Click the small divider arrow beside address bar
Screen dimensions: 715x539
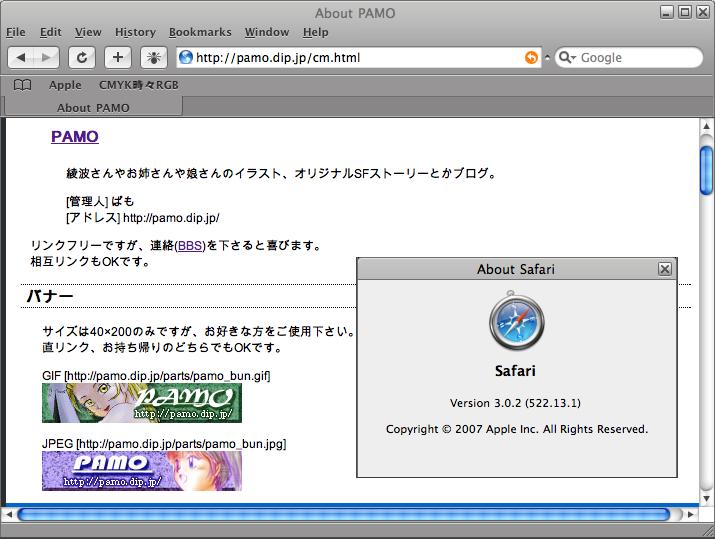(548, 57)
